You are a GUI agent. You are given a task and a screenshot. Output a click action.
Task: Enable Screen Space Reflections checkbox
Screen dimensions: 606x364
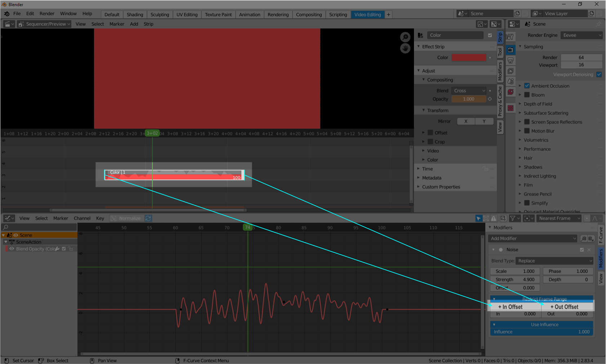pyautogui.click(x=527, y=122)
